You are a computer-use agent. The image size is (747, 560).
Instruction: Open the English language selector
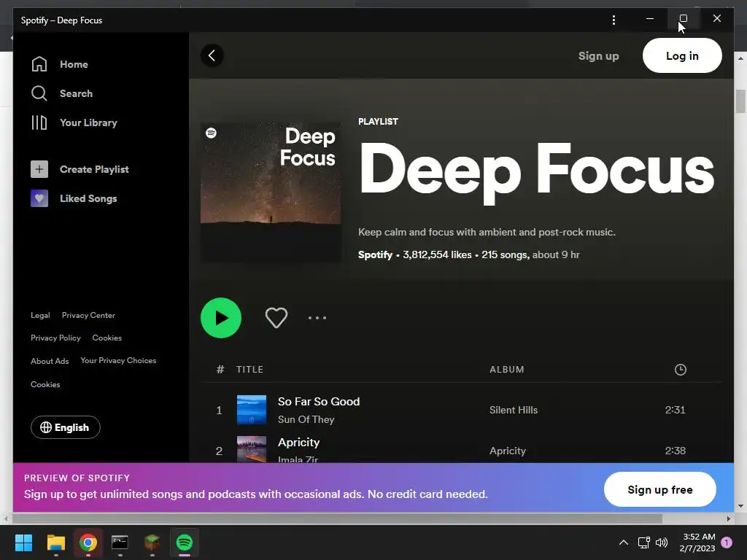point(66,427)
